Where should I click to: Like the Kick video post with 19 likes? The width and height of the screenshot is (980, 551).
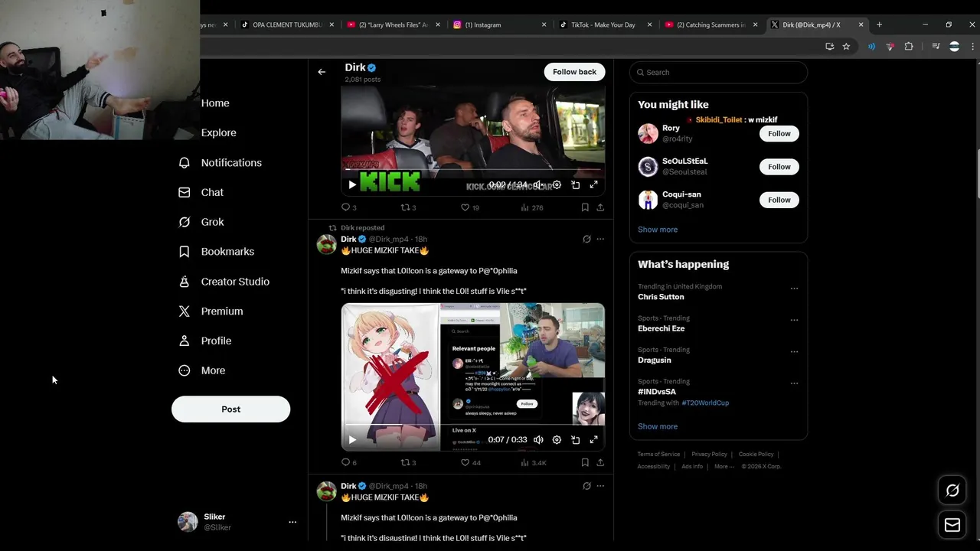(x=469, y=207)
